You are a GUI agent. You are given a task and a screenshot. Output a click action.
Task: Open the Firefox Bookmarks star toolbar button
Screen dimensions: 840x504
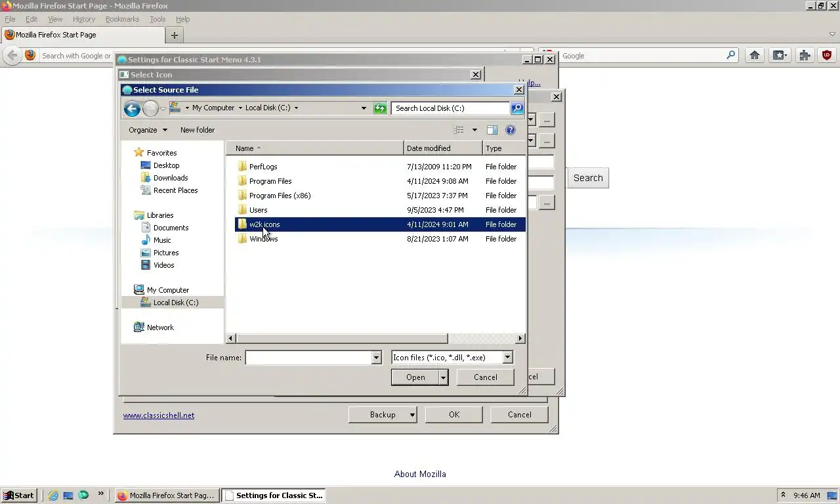tap(780, 56)
